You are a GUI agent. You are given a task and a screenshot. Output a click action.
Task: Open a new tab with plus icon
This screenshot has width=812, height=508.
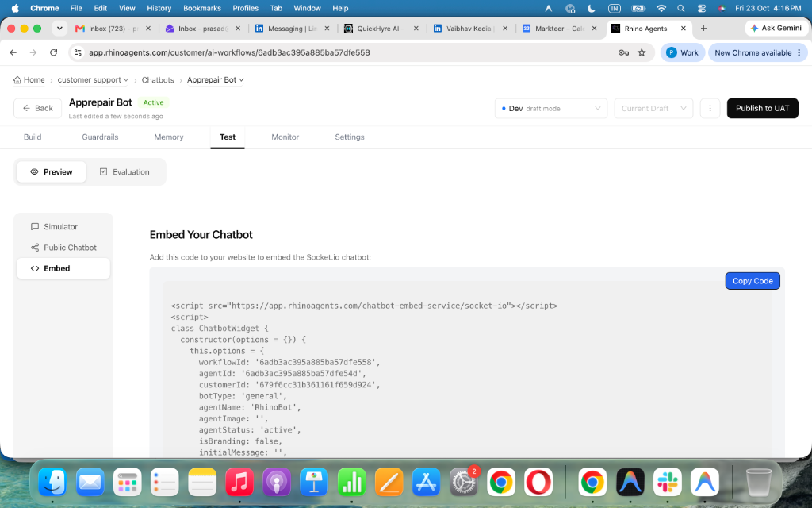point(703,29)
